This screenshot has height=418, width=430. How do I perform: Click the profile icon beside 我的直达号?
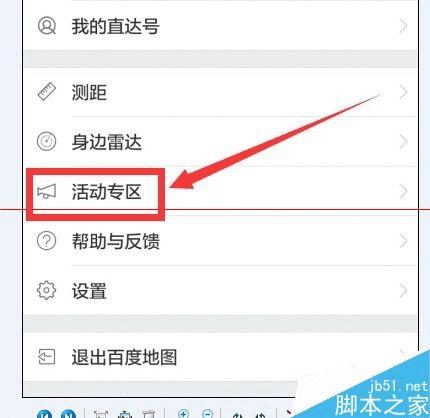[46, 26]
